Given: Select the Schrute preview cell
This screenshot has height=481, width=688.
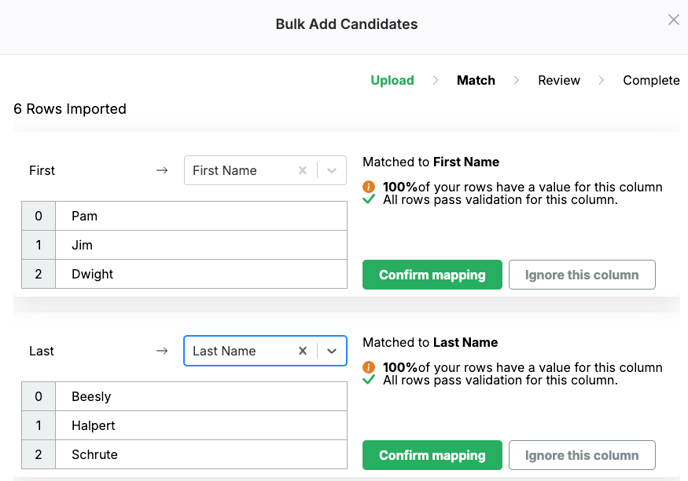Looking at the screenshot, I should 200,455.
